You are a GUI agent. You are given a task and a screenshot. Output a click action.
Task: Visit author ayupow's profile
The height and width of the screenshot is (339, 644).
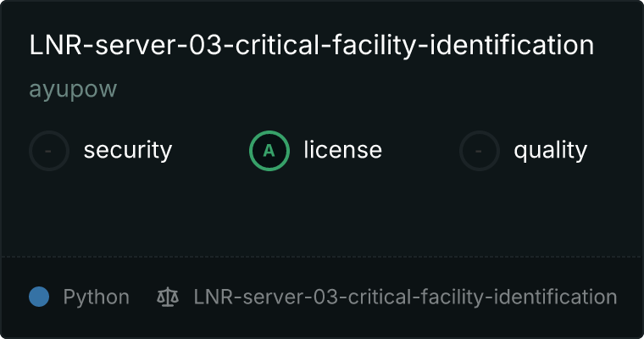[73, 89]
